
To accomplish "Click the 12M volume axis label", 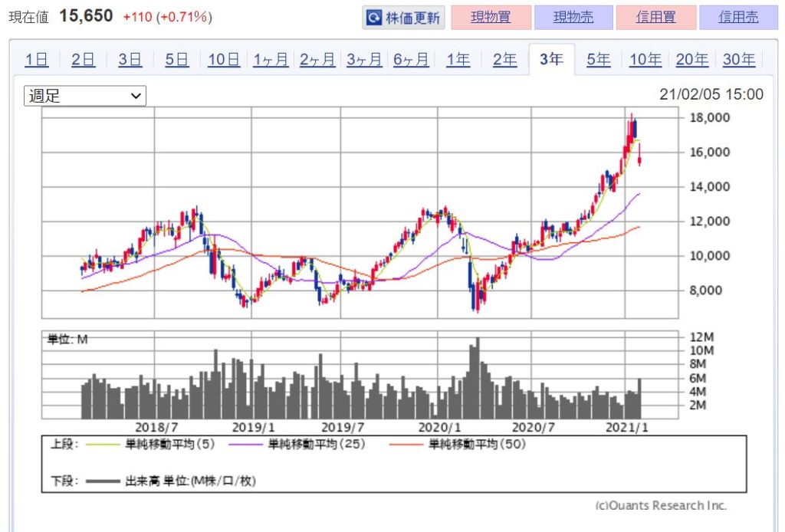I will coord(701,337).
